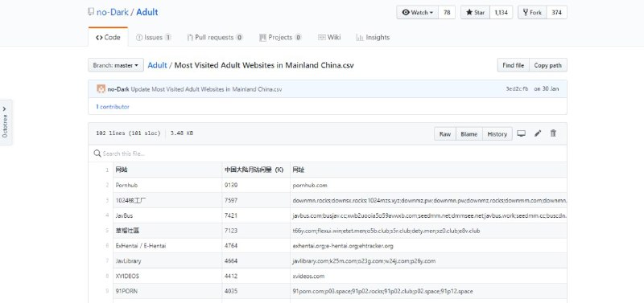Open the Wiki tab

coord(329,37)
